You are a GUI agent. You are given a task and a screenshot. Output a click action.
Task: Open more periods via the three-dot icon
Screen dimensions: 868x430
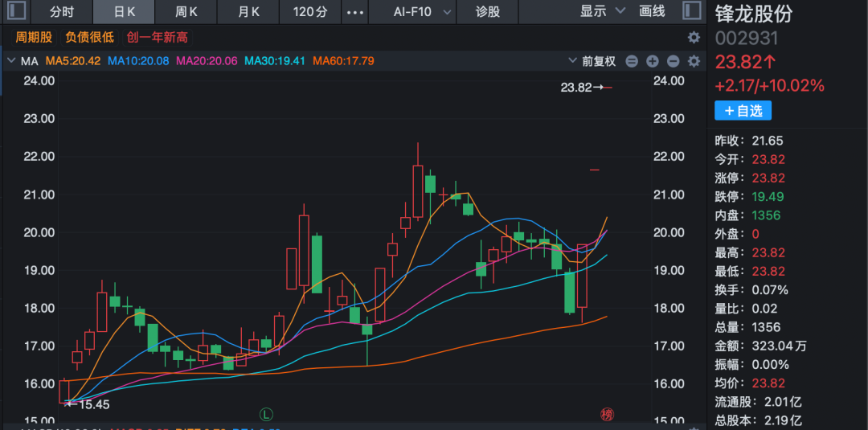(354, 11)
